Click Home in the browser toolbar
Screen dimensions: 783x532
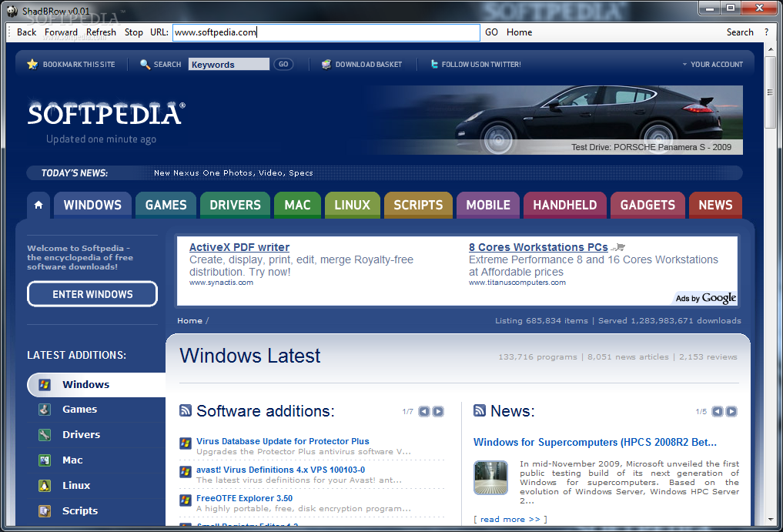pos(520,32)
